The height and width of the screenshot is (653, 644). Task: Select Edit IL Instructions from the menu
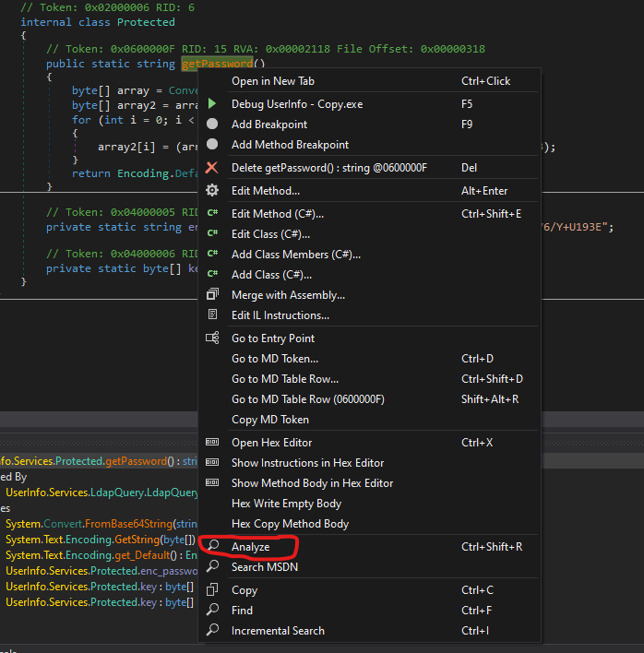tap(280, 315)
